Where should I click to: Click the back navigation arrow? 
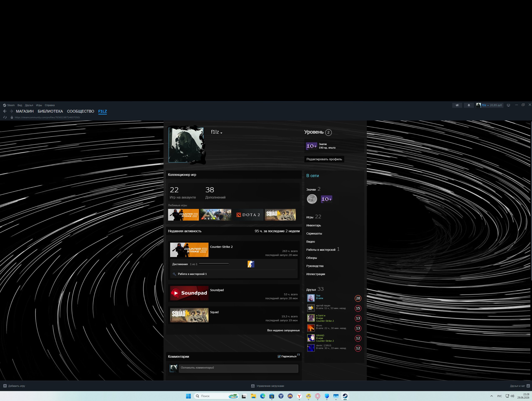coord(5,111)
